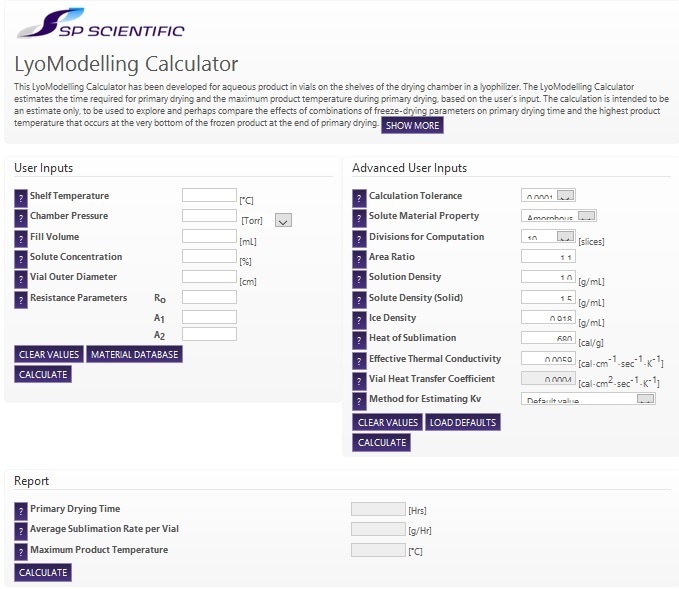Expand the Calculation Tolerance dropdown
This screenshot has width=679, height=589.
point(566,196)
